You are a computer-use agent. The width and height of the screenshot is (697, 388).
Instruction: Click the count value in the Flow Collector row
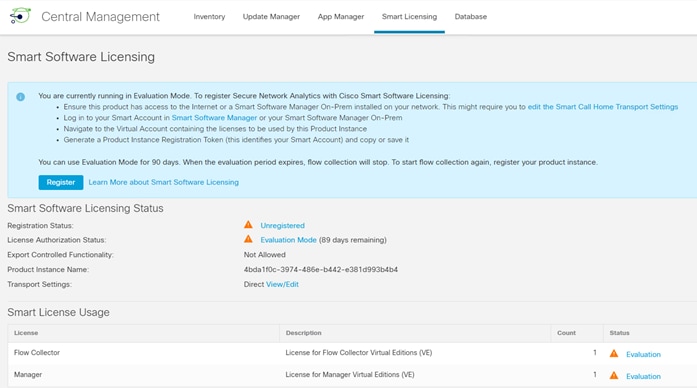595,352
